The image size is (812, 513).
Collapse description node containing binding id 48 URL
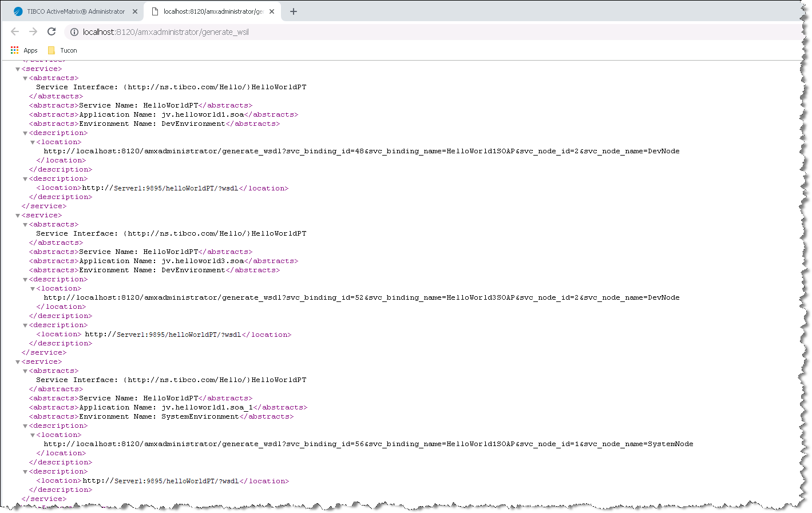25,133
